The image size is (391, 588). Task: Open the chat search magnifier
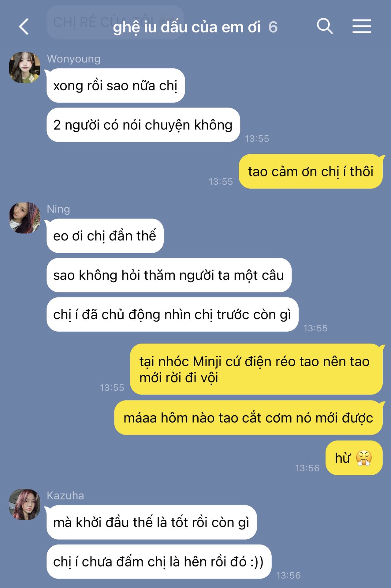tap(325, 26)
